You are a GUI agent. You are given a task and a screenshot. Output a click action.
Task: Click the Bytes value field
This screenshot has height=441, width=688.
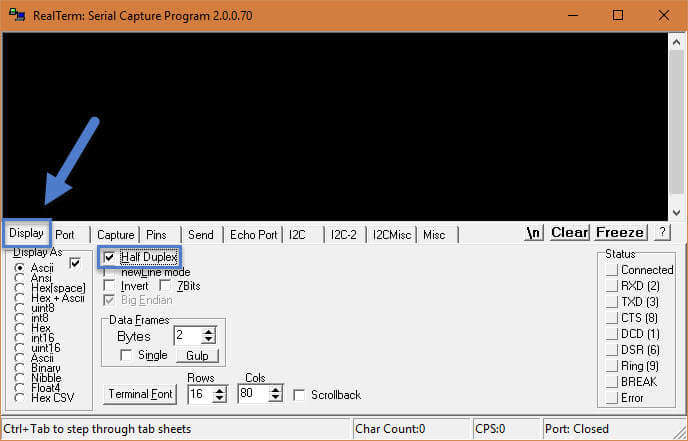pyautogui.click(x=188, y=336)
